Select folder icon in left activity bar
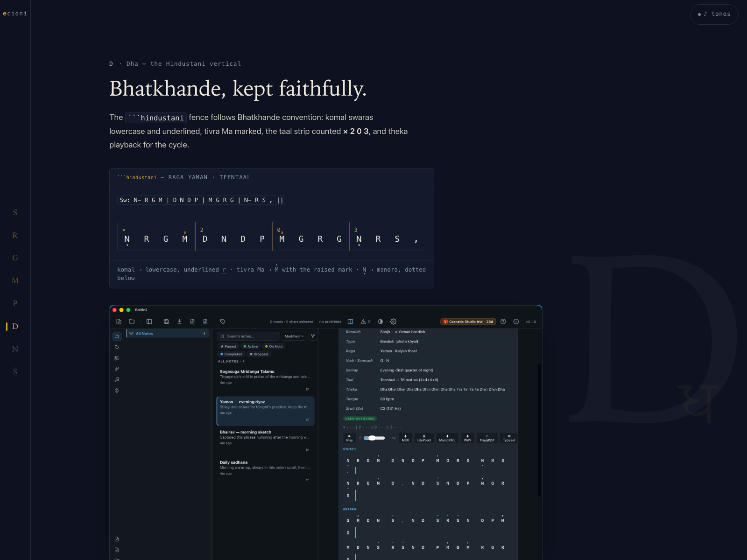The height and width of the screenshot is (560, 747). point(117,336)
